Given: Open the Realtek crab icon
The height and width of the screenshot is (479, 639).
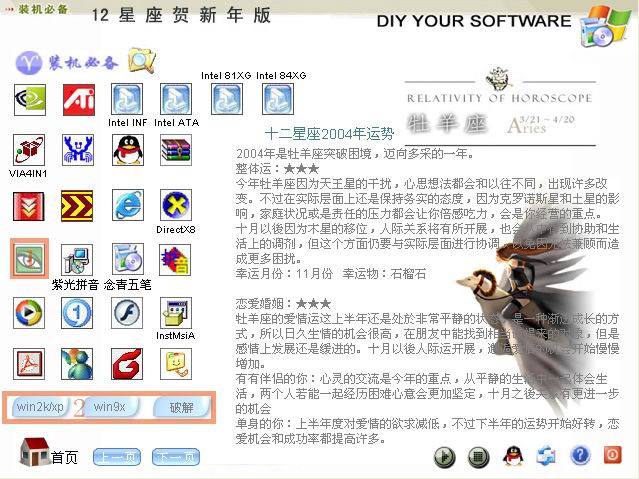Looking at the screenshot, I should 78,150.
